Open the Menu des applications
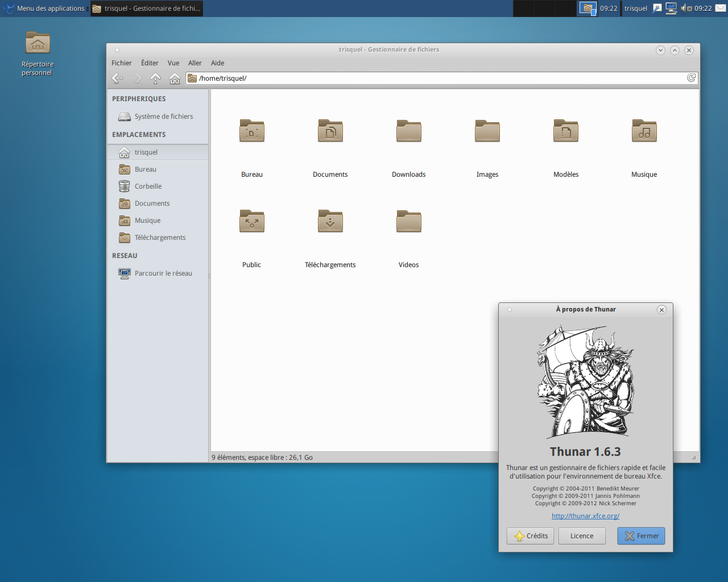Screen dimensions: 728x582 point(45,9)
